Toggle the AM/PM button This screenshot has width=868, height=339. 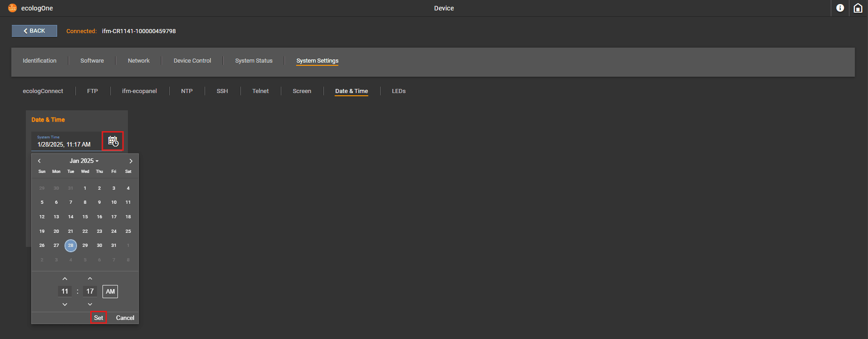[x=110, y=291]
